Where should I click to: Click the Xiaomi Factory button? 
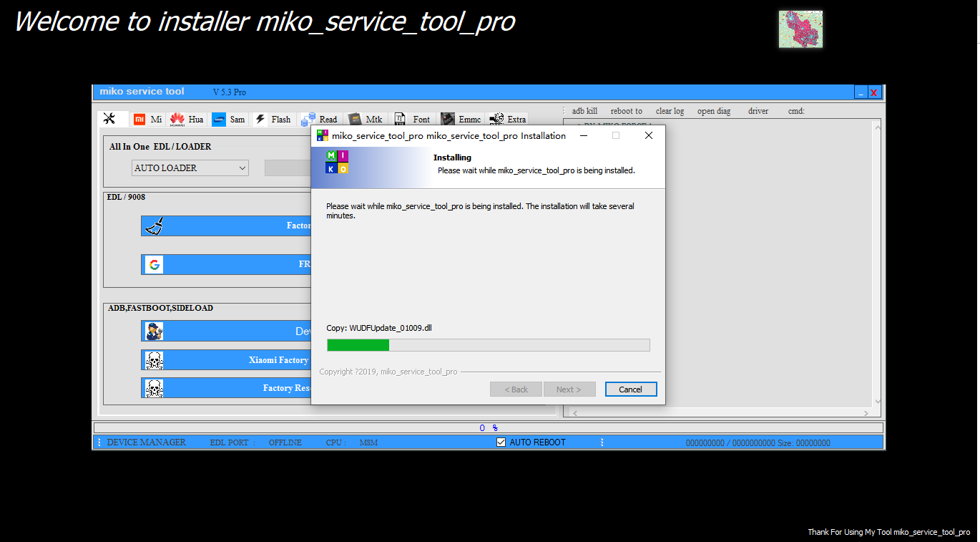(x=226, y=360)
